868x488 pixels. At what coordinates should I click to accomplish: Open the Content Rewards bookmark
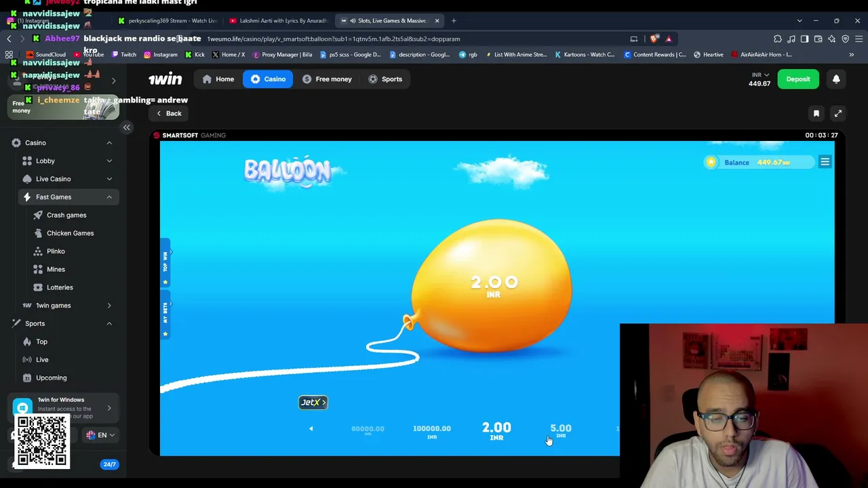pos(654,55)
